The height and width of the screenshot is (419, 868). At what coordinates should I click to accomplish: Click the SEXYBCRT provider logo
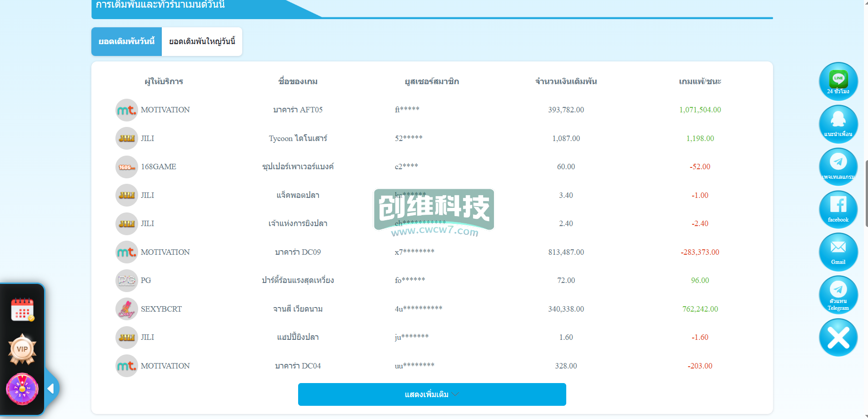tap(126, 309)
